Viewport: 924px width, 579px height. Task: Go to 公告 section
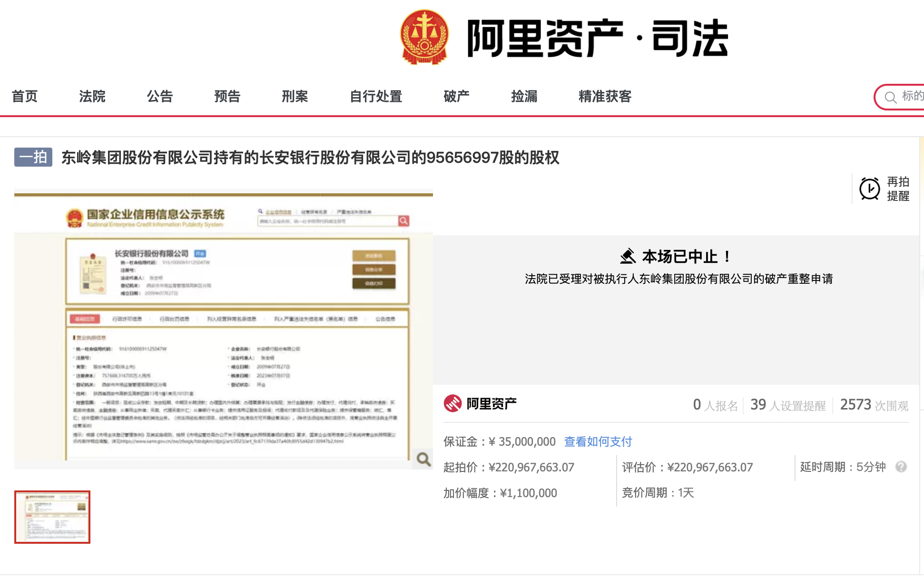[x=160, y=96]
